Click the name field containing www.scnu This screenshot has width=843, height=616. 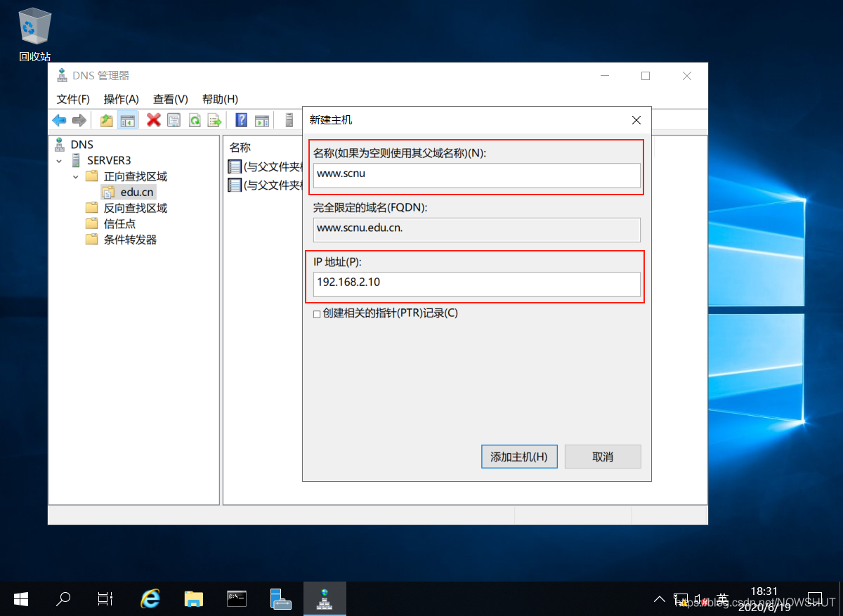coord(476,175)
